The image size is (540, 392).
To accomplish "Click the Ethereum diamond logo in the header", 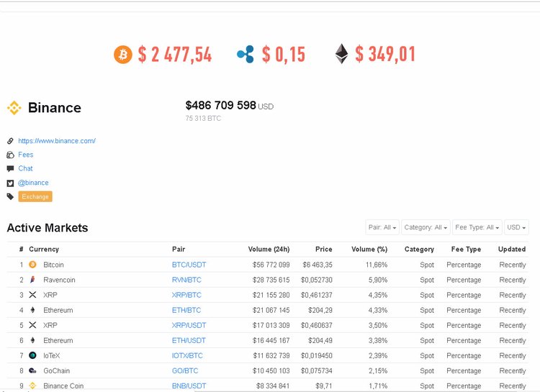I will tap(341, 54).
